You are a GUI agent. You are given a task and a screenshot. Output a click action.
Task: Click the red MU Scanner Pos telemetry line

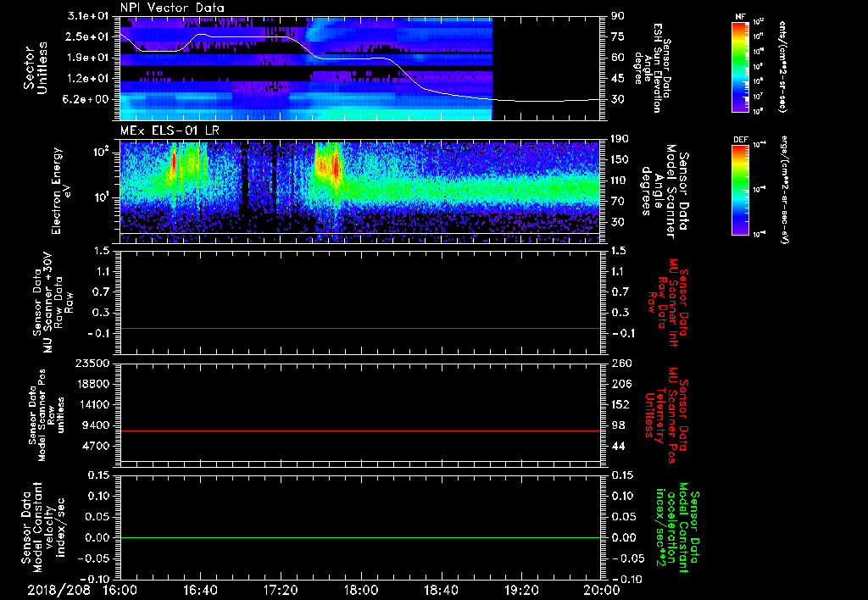(359, 431)
